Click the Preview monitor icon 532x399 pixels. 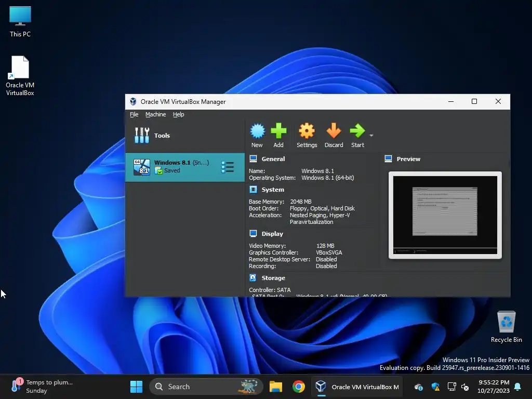389,159
